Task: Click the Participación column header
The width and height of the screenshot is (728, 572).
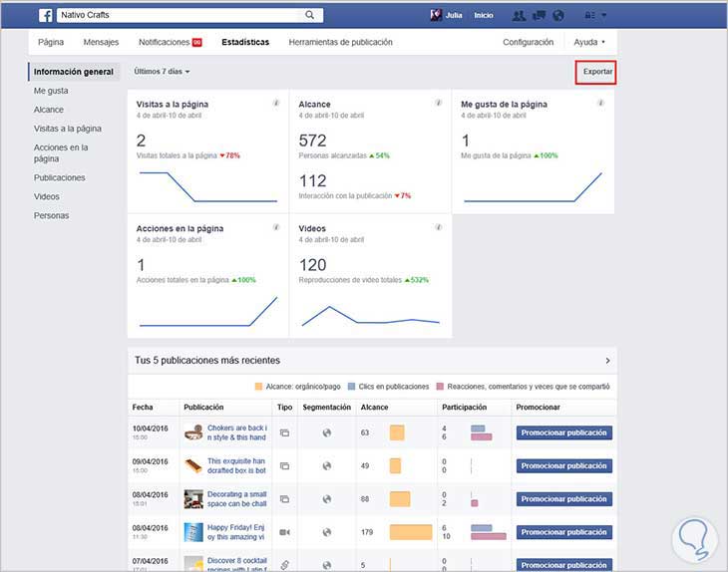Action: 465,408
